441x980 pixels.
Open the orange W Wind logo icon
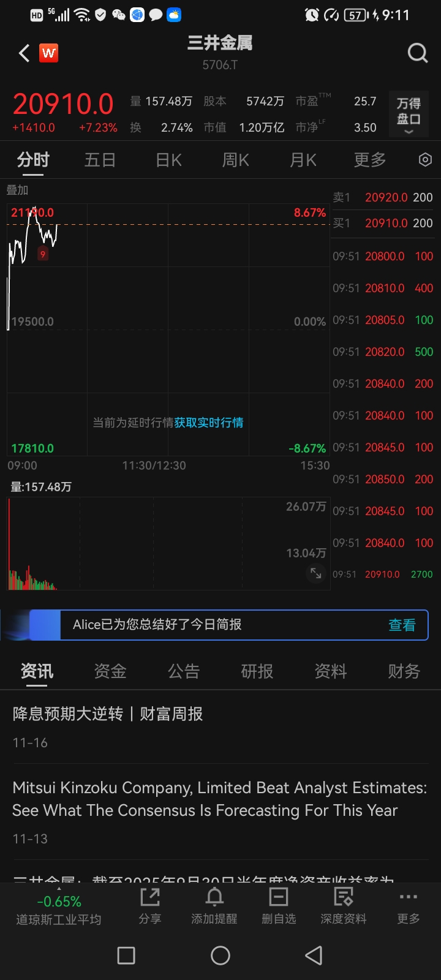[x=48, y=53]
